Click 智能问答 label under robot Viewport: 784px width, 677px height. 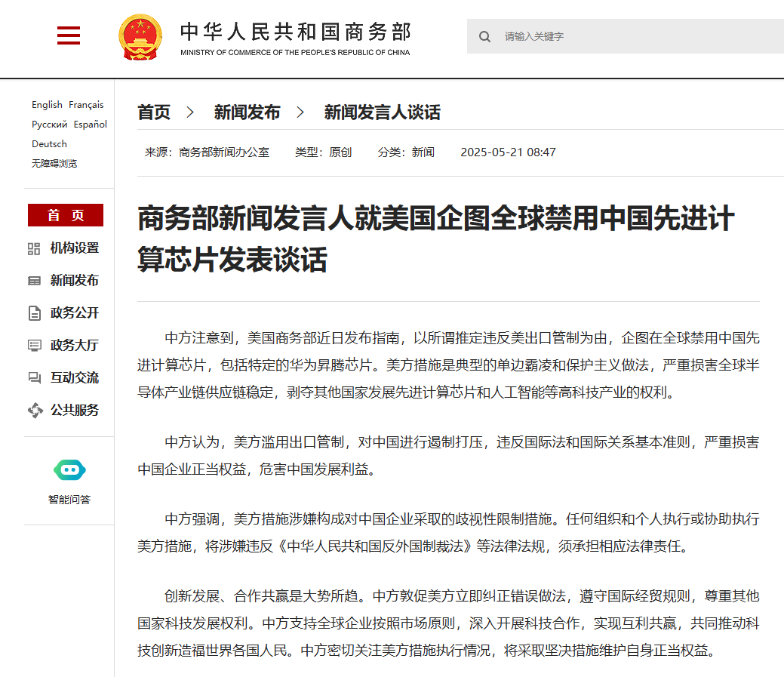click(x=69, y=500)
